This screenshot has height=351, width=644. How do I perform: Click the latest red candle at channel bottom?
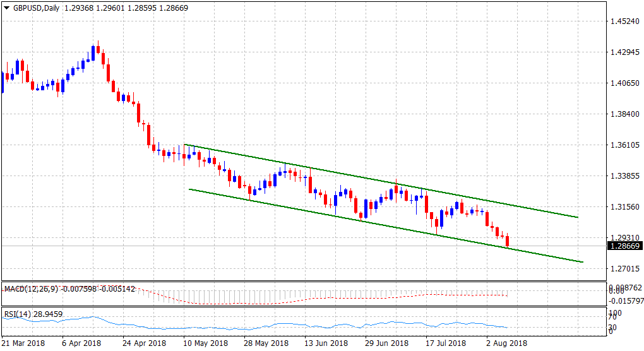[x=508, y=241]
